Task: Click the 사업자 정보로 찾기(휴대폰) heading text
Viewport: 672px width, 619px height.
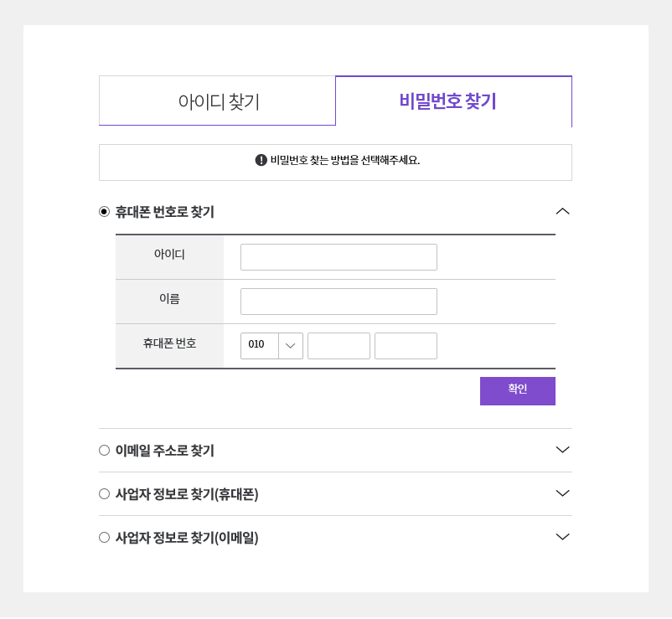Action: point(187,494)
